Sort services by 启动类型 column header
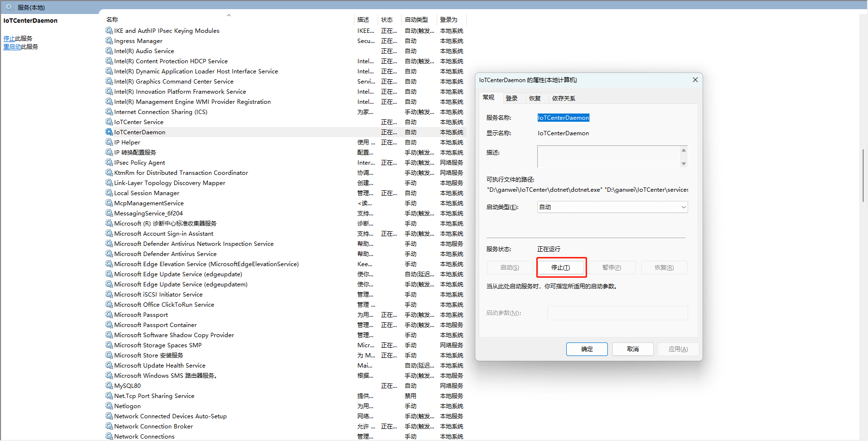Image resolution: width=868 pixels, height=441 pixels. click(x=419, y=19)
